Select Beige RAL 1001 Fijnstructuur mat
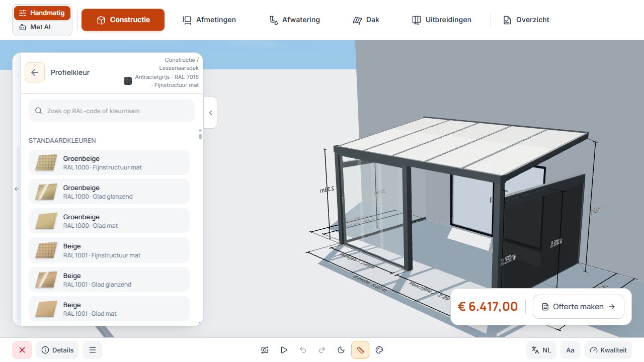Viewport: 644px width, 362px height. click(x=109, y=250)
